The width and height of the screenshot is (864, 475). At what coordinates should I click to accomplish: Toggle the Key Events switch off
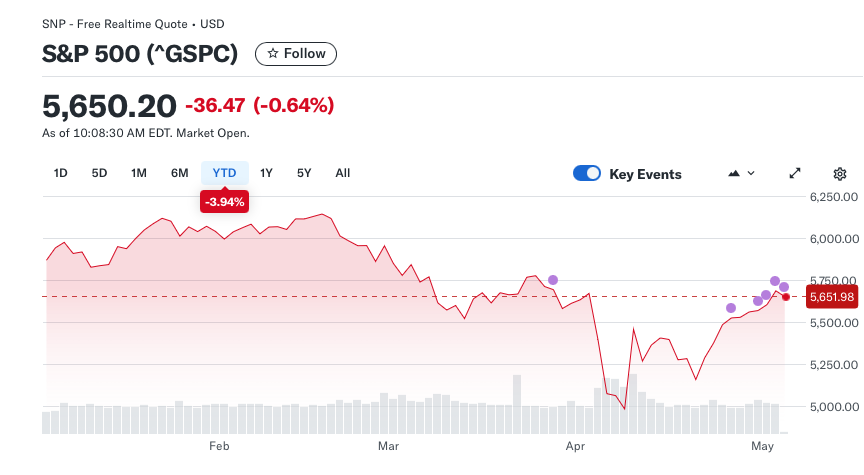[587, 173]
